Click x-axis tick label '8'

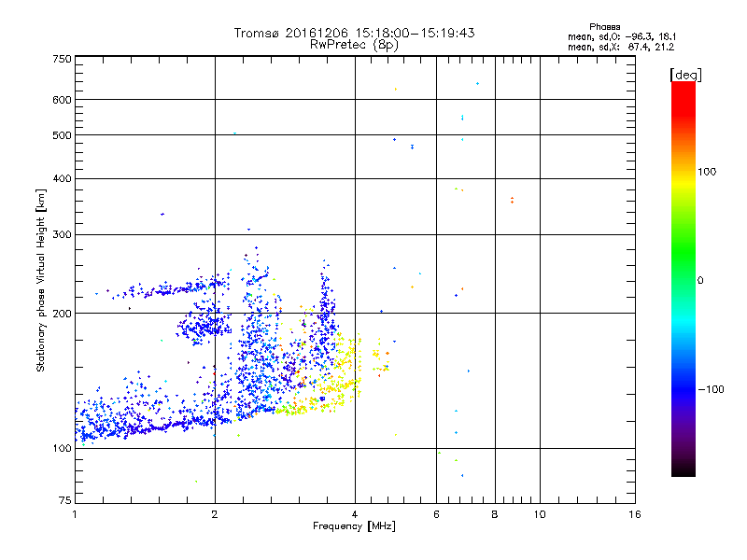tap(495, 514)
